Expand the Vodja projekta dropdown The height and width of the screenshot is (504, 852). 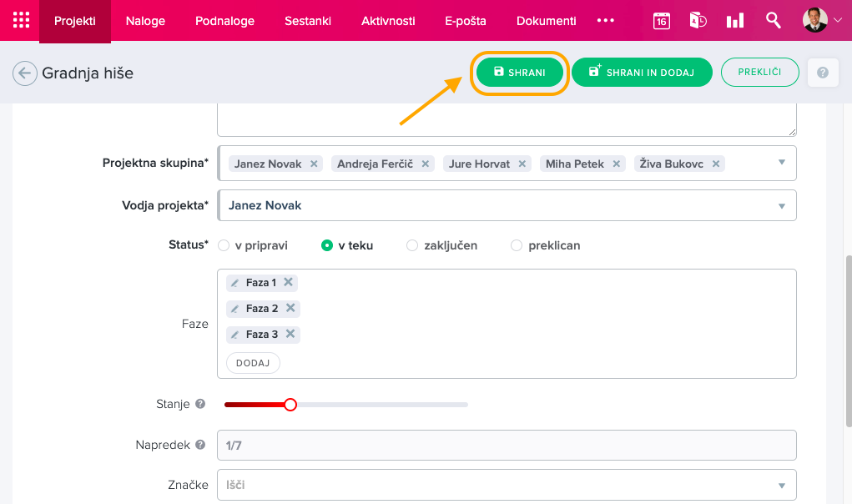[782, 205]
